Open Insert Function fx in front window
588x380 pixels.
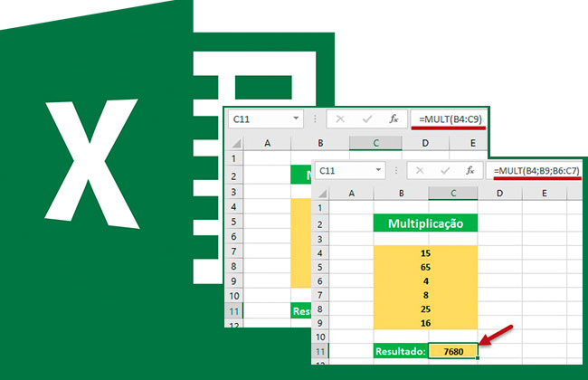coord(469,171)
